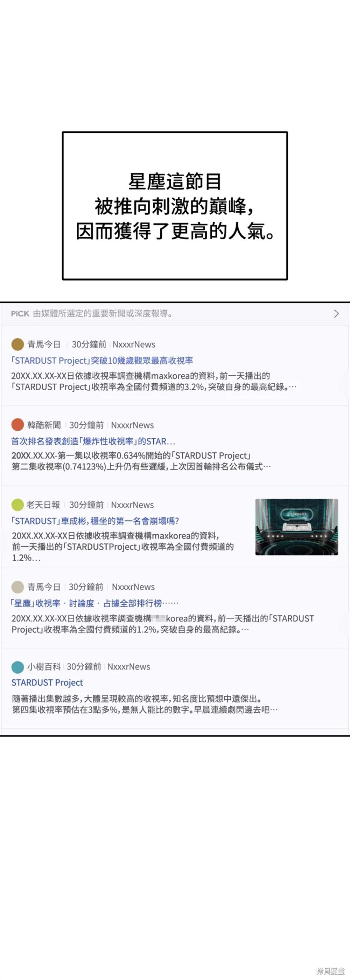Click NxxxrNews label on first article
350x980 pixels.
134,344
